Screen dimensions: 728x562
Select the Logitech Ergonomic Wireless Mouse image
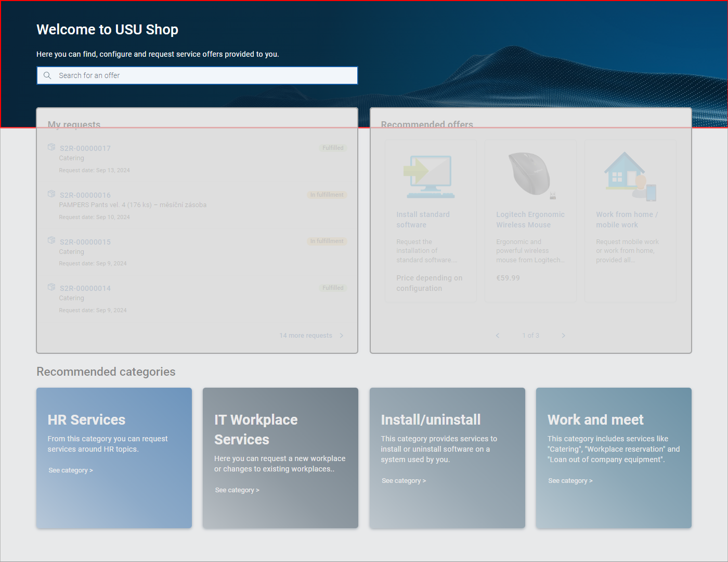tap(530, 175)
